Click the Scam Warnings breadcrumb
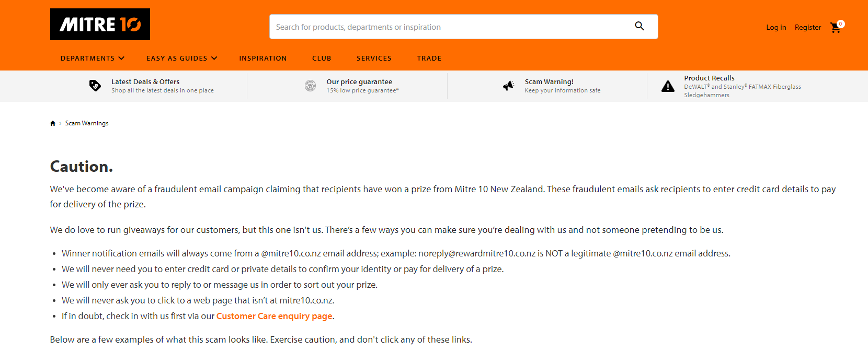The width and height of the screenshot is (868, 352). (87, 123)
